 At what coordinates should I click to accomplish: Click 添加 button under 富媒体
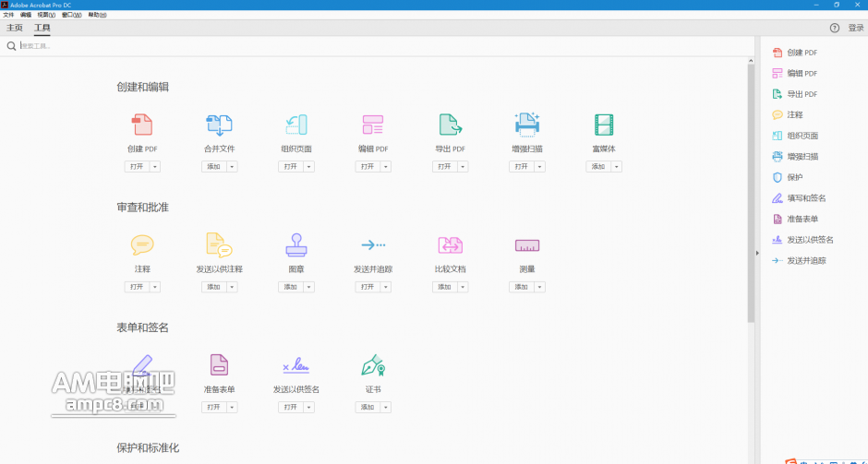[598, 166]
